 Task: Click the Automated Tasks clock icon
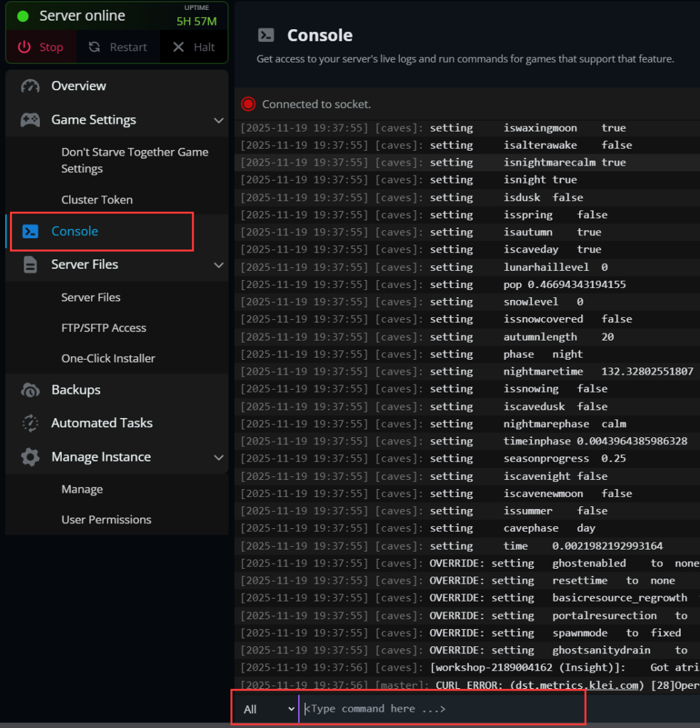point(30,423)
